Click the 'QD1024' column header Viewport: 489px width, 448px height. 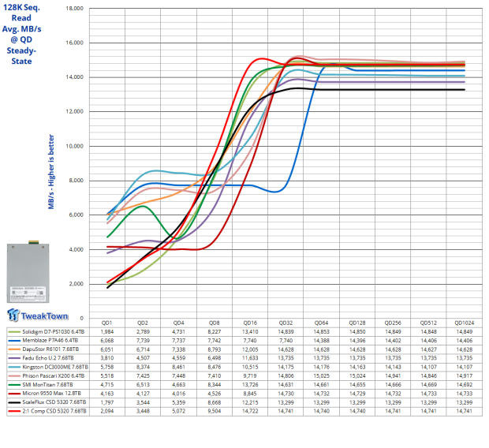(x=465, y=323)
